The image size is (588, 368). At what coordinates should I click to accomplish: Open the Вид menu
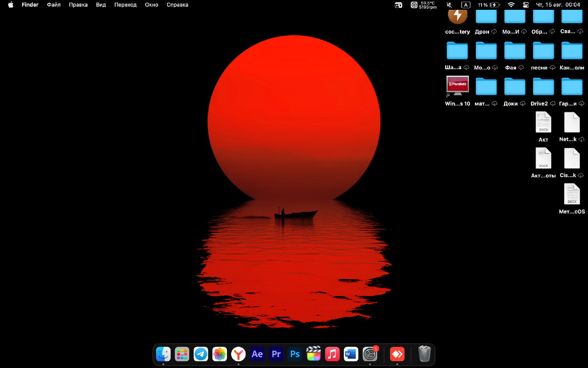click(x=101, y=5)
